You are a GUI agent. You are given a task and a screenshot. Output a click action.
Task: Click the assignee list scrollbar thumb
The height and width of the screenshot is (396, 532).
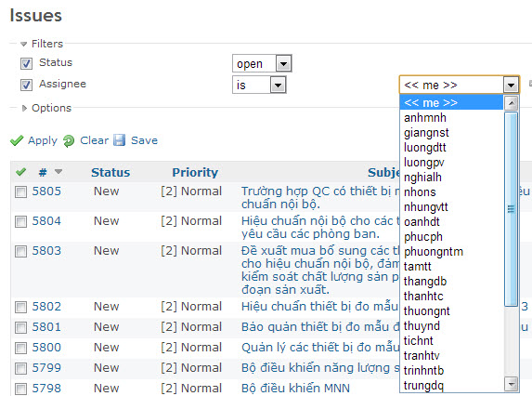(x=511, y=209)
